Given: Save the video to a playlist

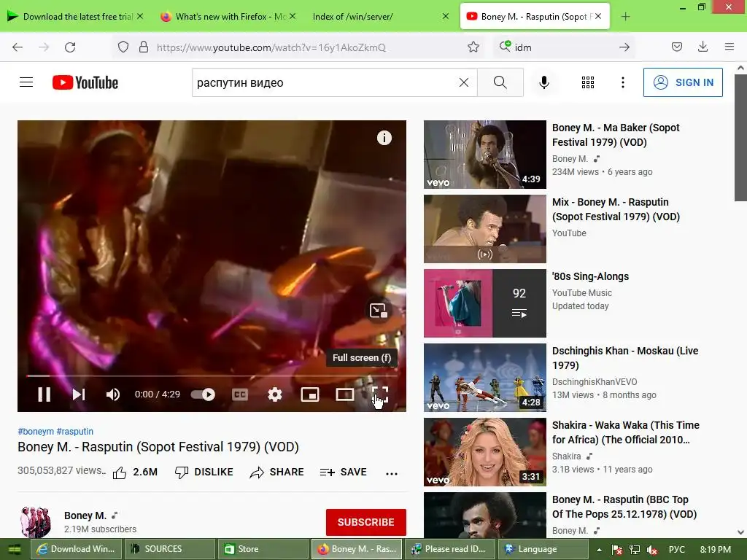Looking at the screenshot, I should point(343,472).
